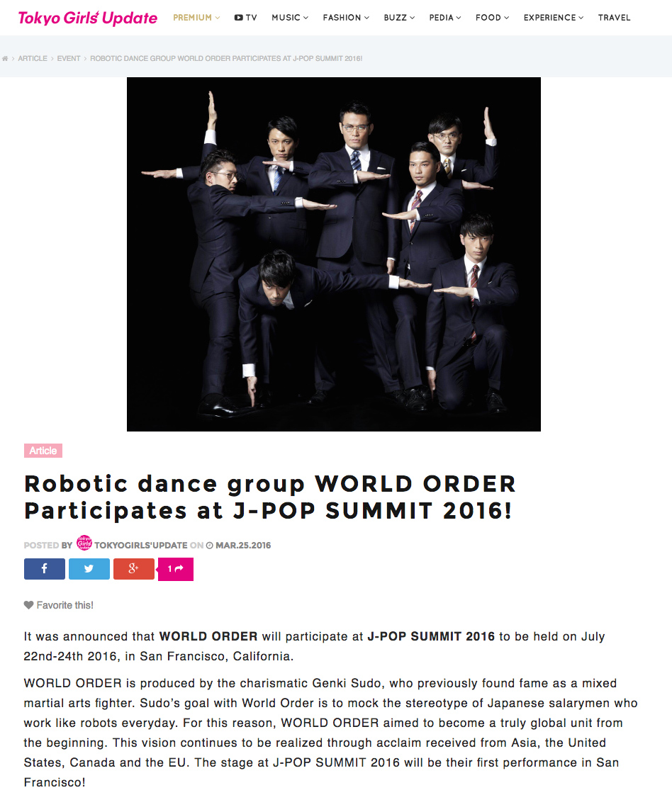
Task: Open the TRAVEL menu item
Action: click(x=614, y=17)
